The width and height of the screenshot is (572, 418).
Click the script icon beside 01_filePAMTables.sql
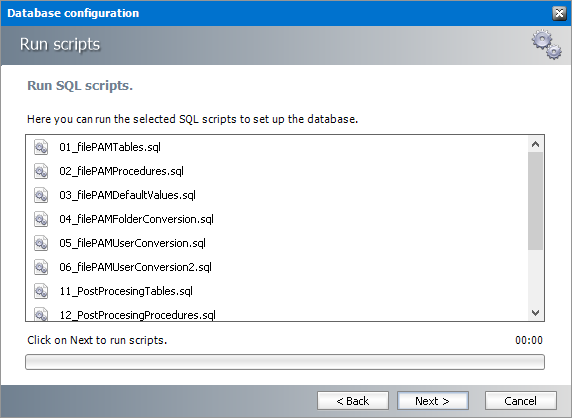click(x=41, y=147)
